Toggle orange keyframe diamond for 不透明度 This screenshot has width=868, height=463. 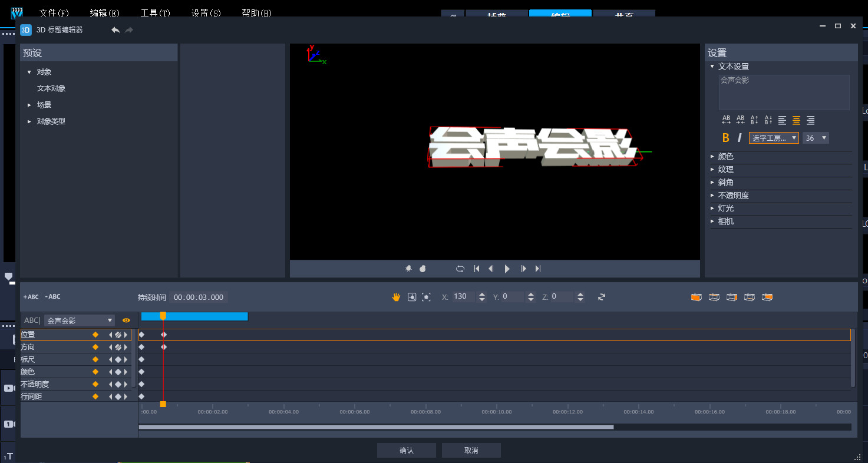[x=95, y=384]
